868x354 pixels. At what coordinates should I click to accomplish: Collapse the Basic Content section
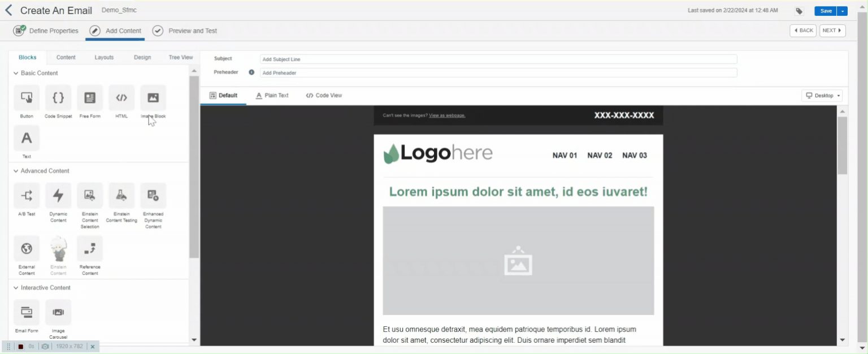pos(16,74)
